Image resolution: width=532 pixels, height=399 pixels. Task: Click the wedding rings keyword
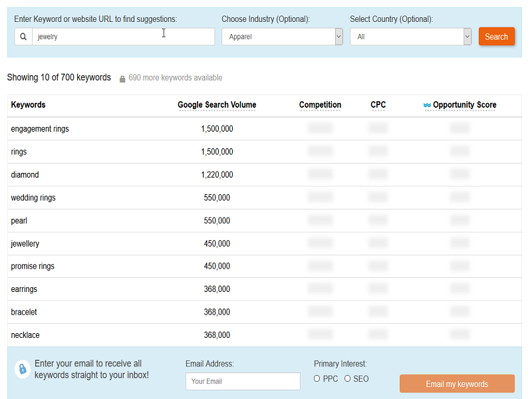click(33, 198)
